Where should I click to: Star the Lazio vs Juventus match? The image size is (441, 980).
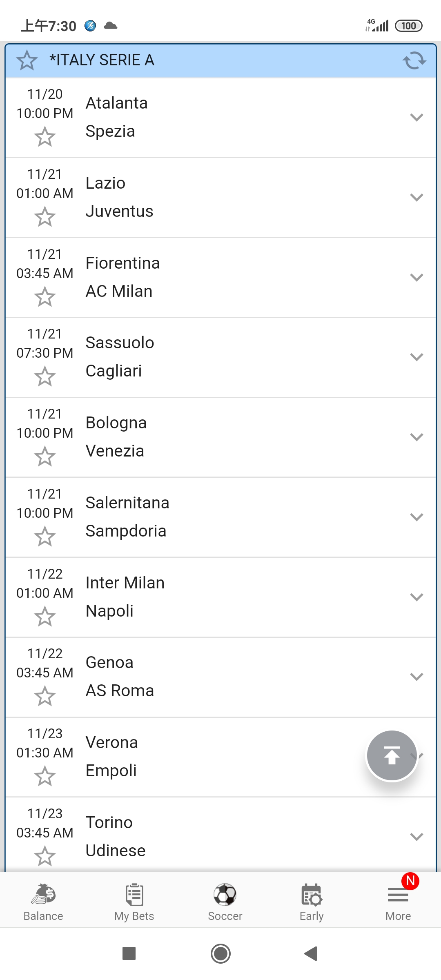[x=45, y=217]
